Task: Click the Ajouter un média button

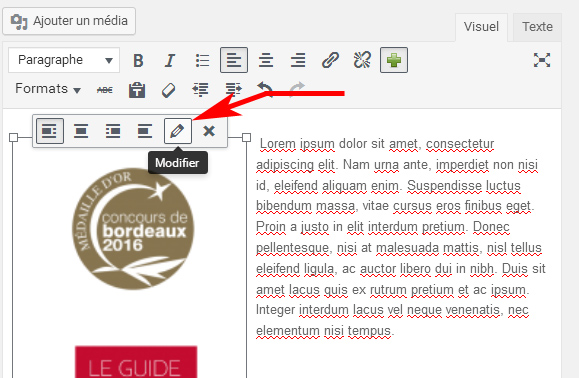Action: click(69, 21)
